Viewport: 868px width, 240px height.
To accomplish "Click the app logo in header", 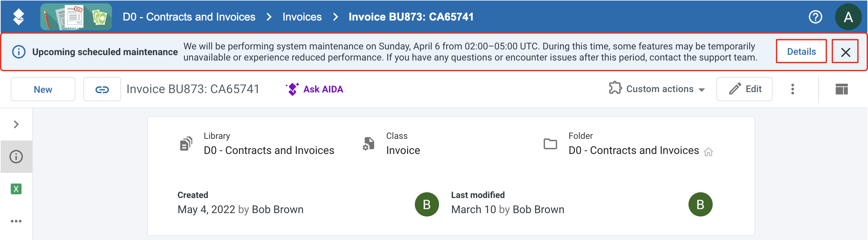I will click(18, 17).
